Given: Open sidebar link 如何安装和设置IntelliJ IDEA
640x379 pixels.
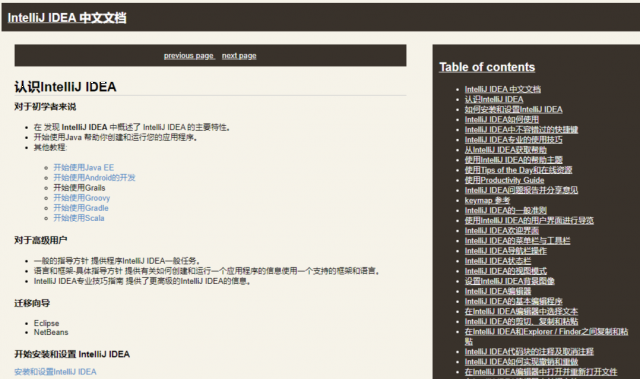Looking at the screenshot, I should tap(513, 109).
